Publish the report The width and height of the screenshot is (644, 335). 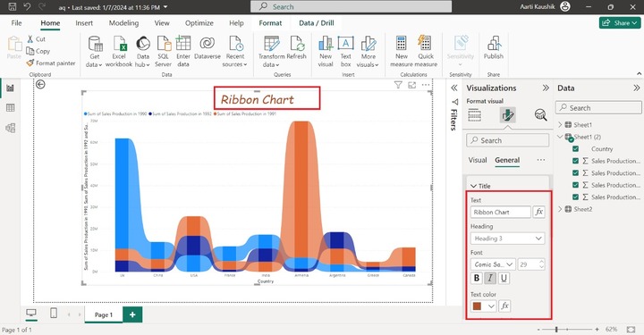pos(493,48)
